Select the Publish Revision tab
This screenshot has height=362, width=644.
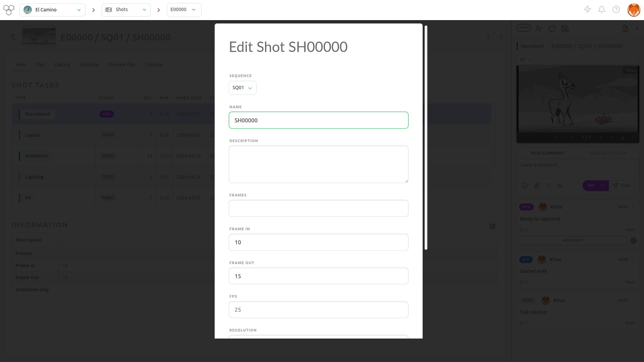tap(608, 153)
